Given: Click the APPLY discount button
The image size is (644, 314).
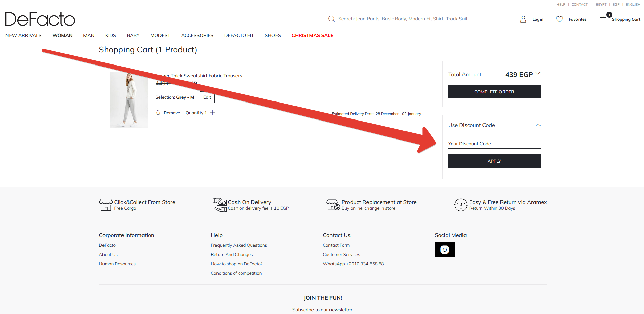Looking at the screenshot, I should point(494,161).
